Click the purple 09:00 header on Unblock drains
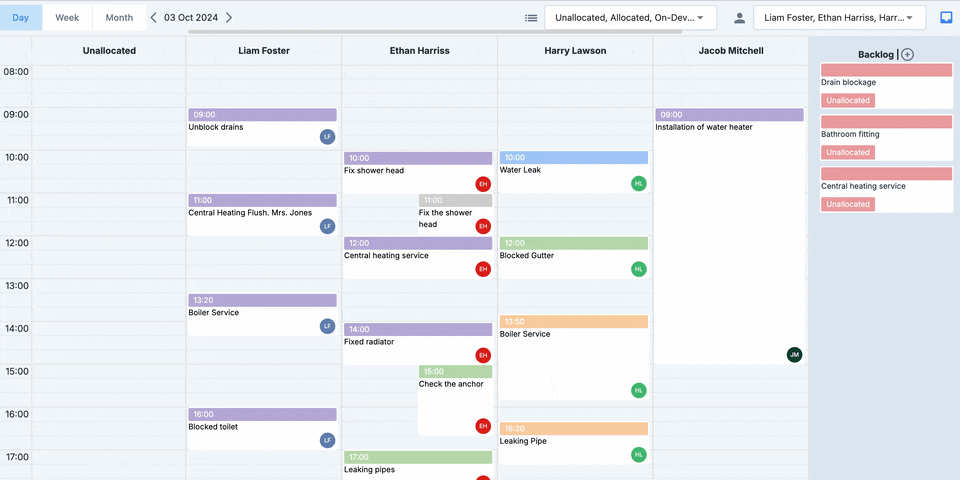Viewport: 960px width, 480px height. pyautogui.click(x=262, y=114)
